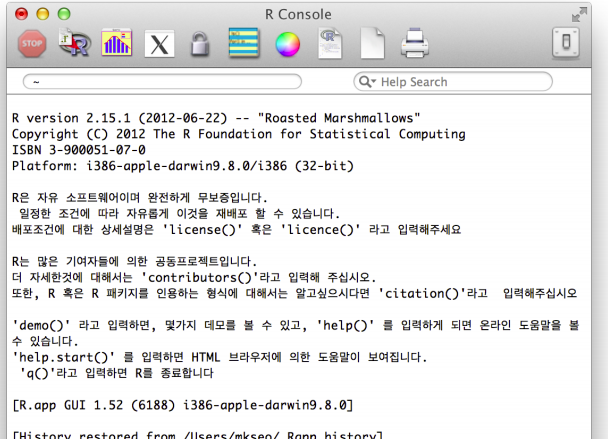
Task: Click the yellow minimize window button
Action: [x=43, y=14]
